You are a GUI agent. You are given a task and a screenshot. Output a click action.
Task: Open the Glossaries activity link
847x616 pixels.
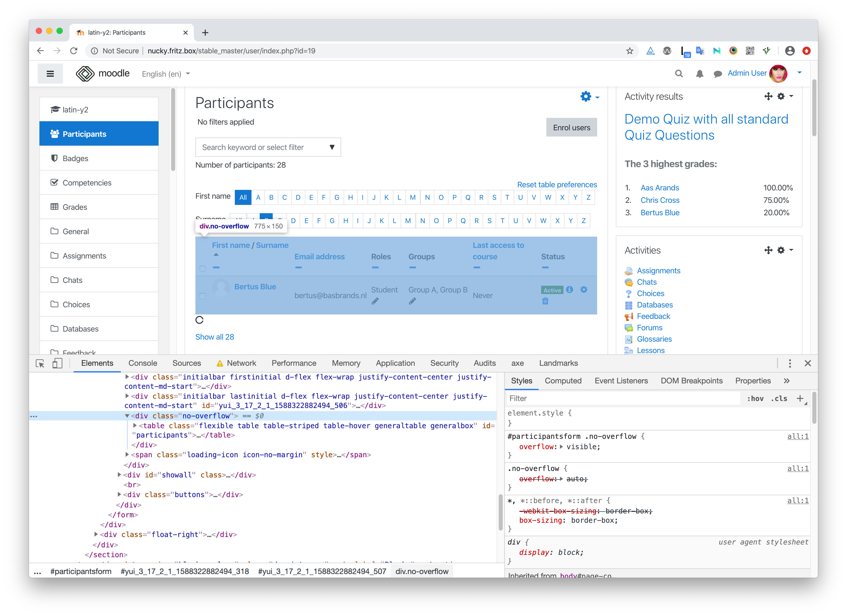[x=654, y=339]
